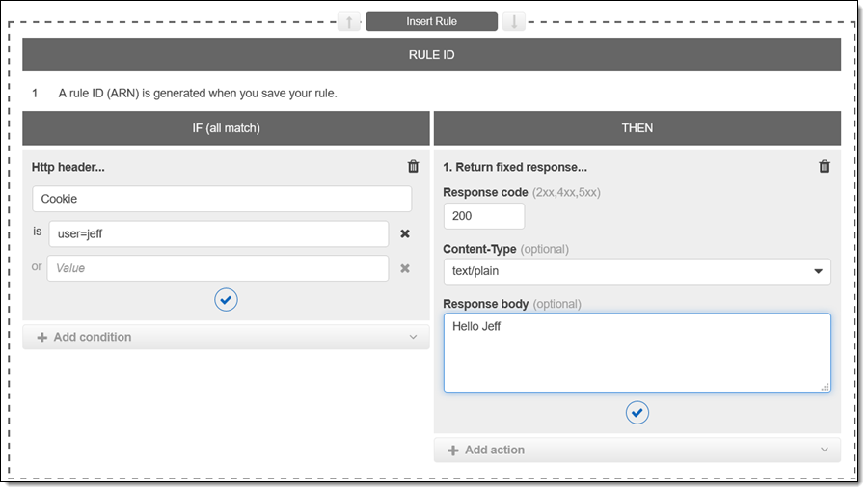
Task: Click the move rule down arrow
Action: pos(514,21)
